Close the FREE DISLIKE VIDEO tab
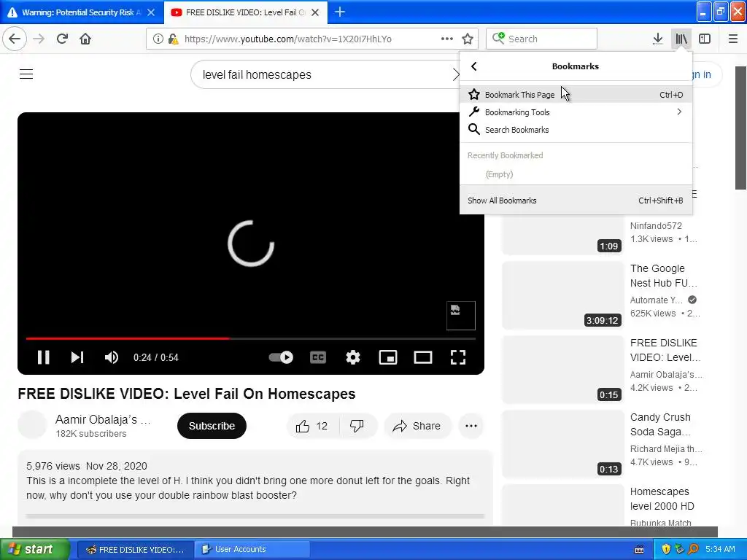 [x=315, y=12]
